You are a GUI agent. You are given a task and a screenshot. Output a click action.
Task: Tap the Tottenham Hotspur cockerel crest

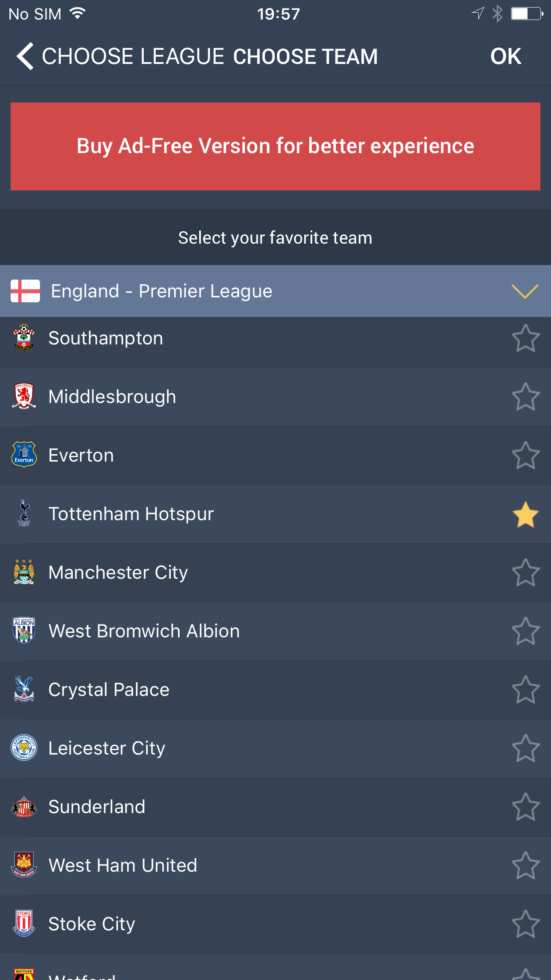click(24, 514)
